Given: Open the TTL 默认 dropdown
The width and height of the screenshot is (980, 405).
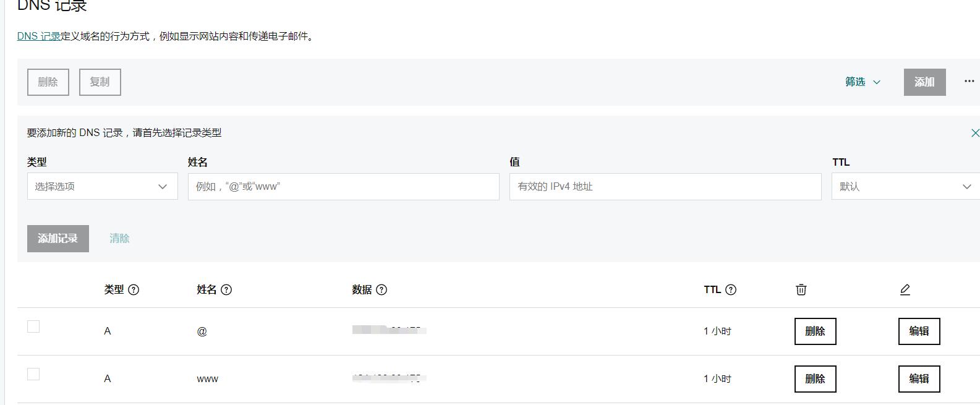Looking at the screenshot, I should 906,186.
